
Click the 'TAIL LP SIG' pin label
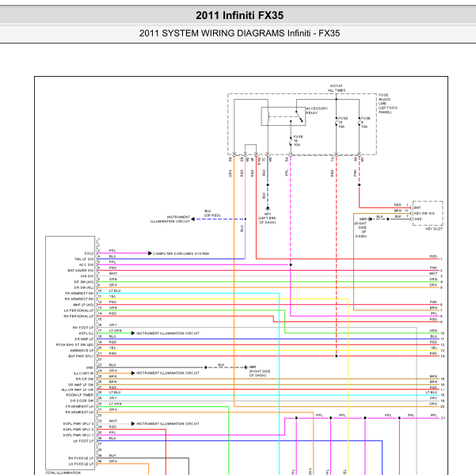coord(84,259)
